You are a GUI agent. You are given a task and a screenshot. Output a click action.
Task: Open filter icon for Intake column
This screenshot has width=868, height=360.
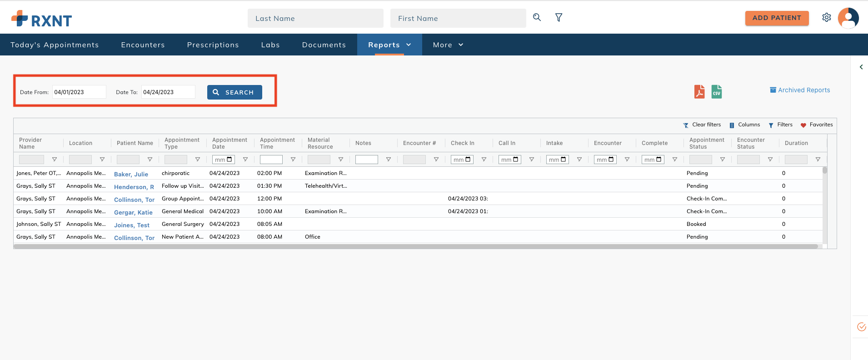click(x=579, y=160)
